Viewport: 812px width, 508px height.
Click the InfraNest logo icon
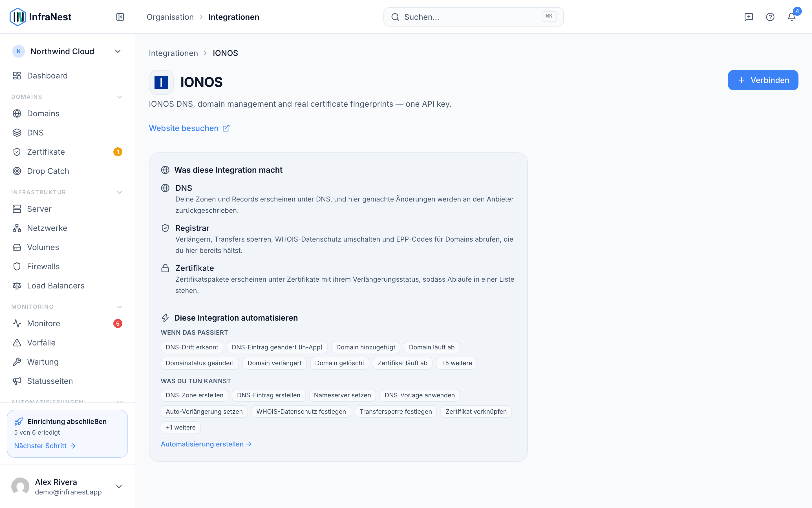pos(17,17)
